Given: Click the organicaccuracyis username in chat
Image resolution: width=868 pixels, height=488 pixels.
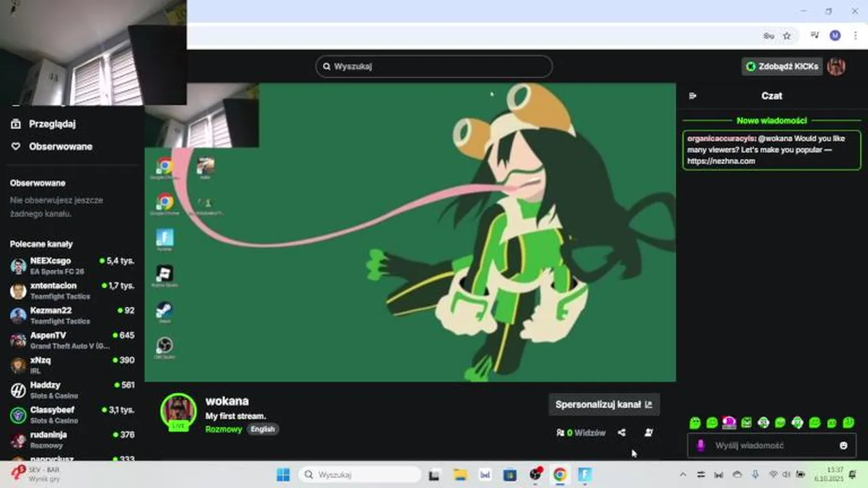Looking at the screenshot, I should click(722, 138).
